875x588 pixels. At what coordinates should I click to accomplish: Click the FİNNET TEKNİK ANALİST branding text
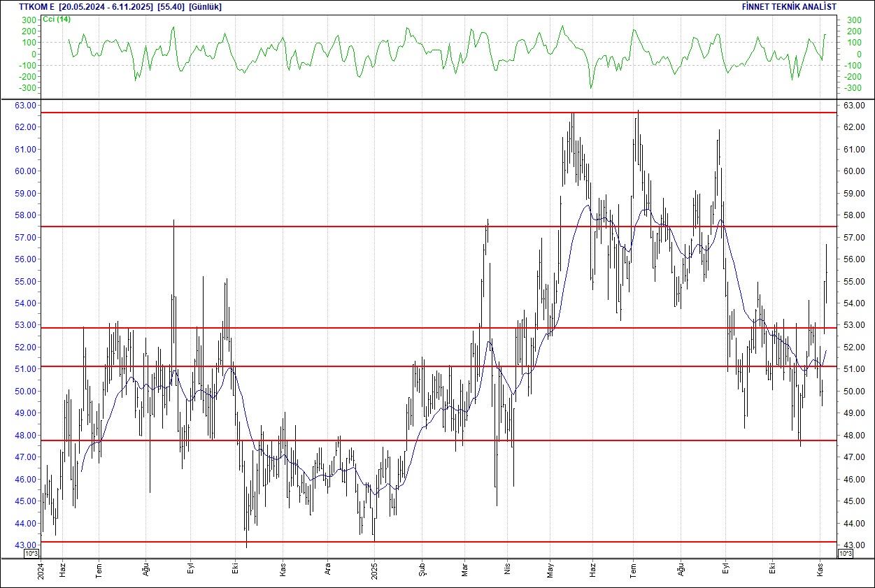coord(788,6)
